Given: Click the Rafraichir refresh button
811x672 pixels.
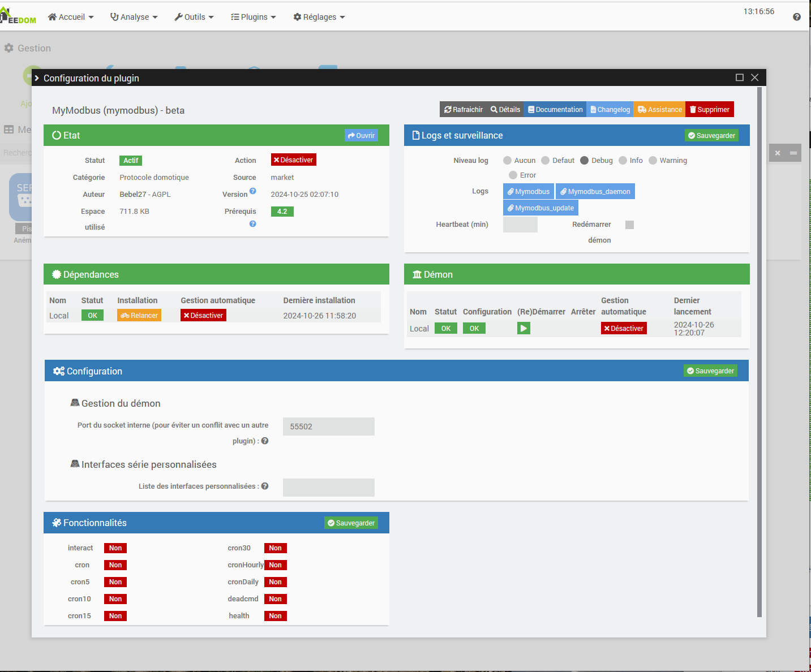Looking at the screenshot, I should [464, 110].
